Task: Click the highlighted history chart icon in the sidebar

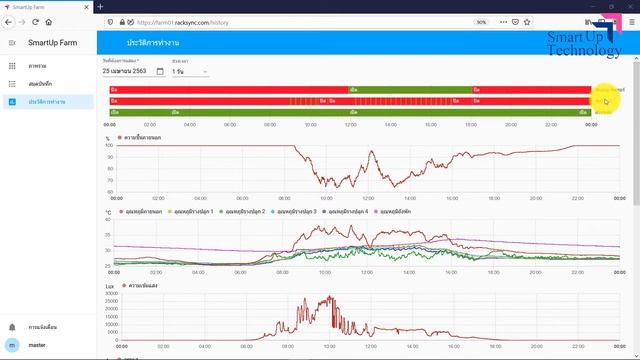Action: (12, 102)
